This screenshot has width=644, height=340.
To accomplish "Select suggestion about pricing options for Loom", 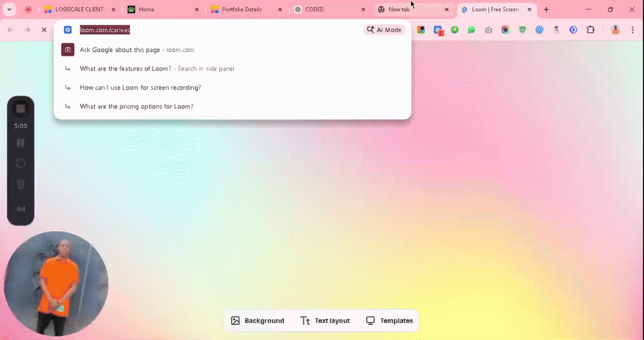I will (x=233, y=106).
